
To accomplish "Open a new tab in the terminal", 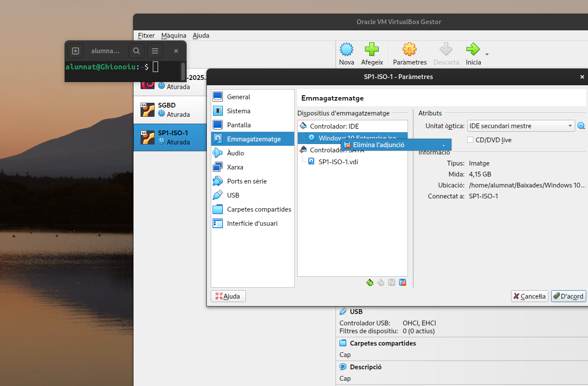I will click(75, 51).
